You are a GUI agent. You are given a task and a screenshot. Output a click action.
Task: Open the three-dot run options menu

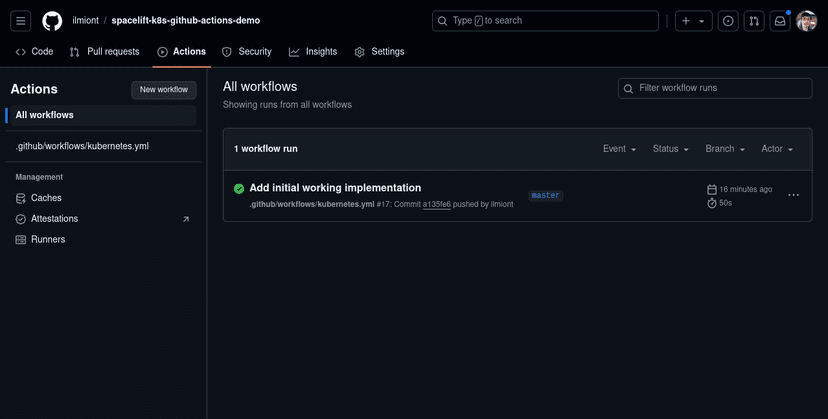coord(793,195)
